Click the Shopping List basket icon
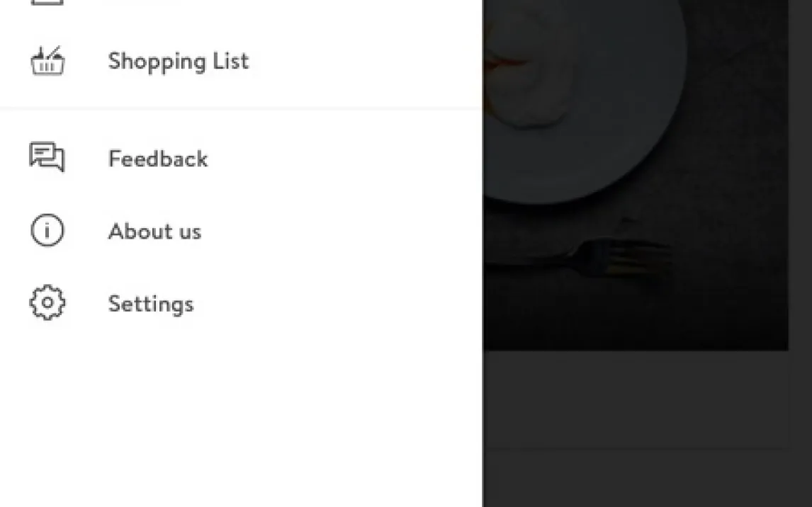This screenshot has height=507, width=812. coord(47,61)
